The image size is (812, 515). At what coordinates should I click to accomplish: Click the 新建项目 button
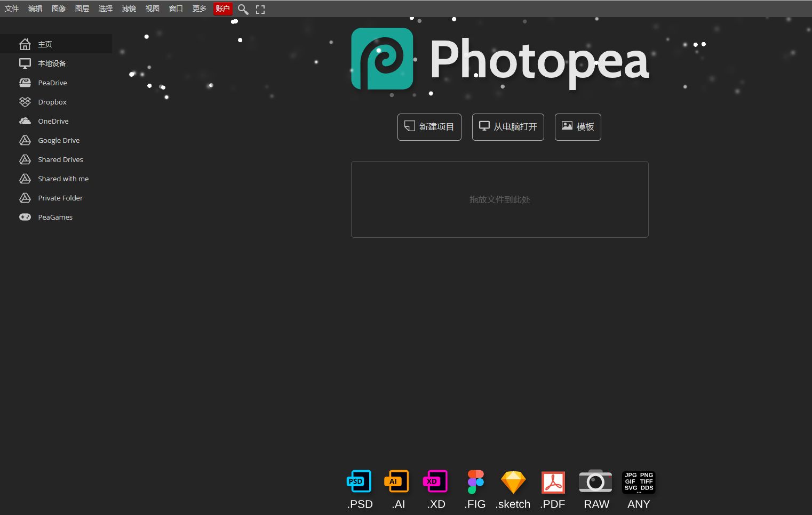tap(429, 127)
